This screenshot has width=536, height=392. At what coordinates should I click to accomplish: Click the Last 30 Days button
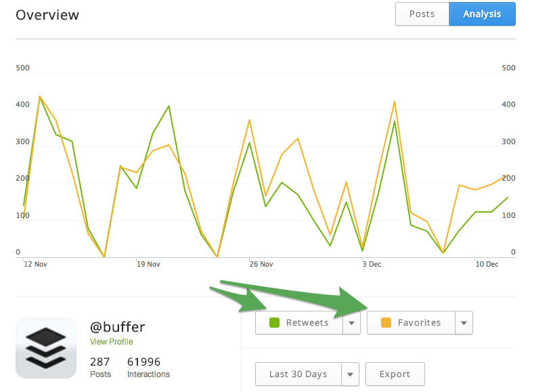click(x=298, y=374)
